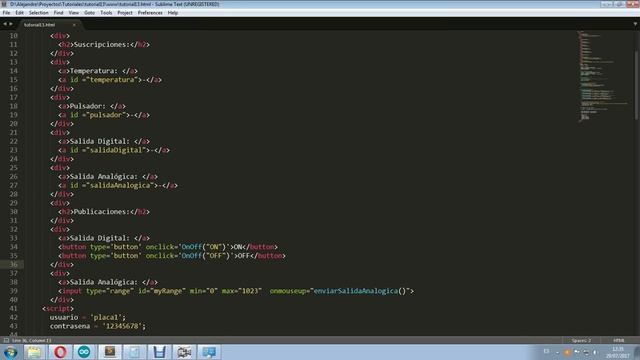Click the document app taskbar icon
Image resolution: width=640 pixels, height=360 pixels.
(135, 352)
